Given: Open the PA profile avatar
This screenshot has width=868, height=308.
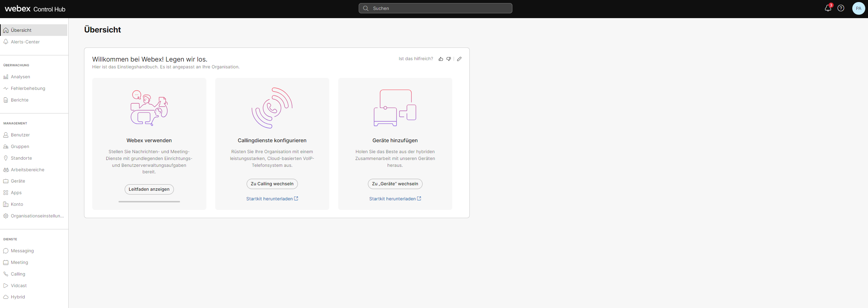Looking at the screenshot, I should pos(859,8).
